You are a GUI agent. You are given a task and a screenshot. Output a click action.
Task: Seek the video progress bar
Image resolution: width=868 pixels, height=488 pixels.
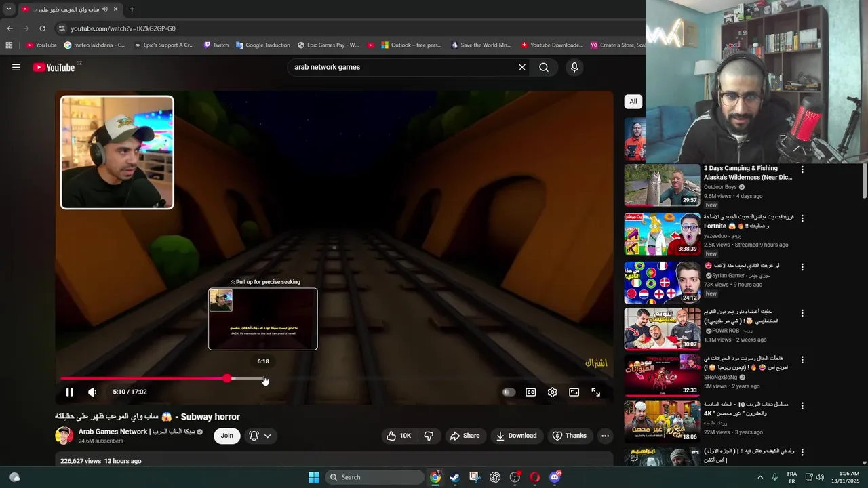[x=336, y=378]
